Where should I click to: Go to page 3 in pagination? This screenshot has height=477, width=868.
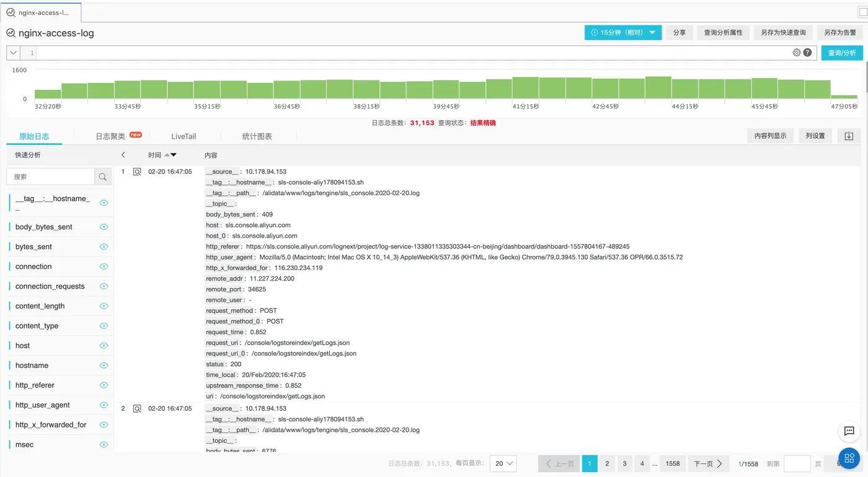(624, 463)
